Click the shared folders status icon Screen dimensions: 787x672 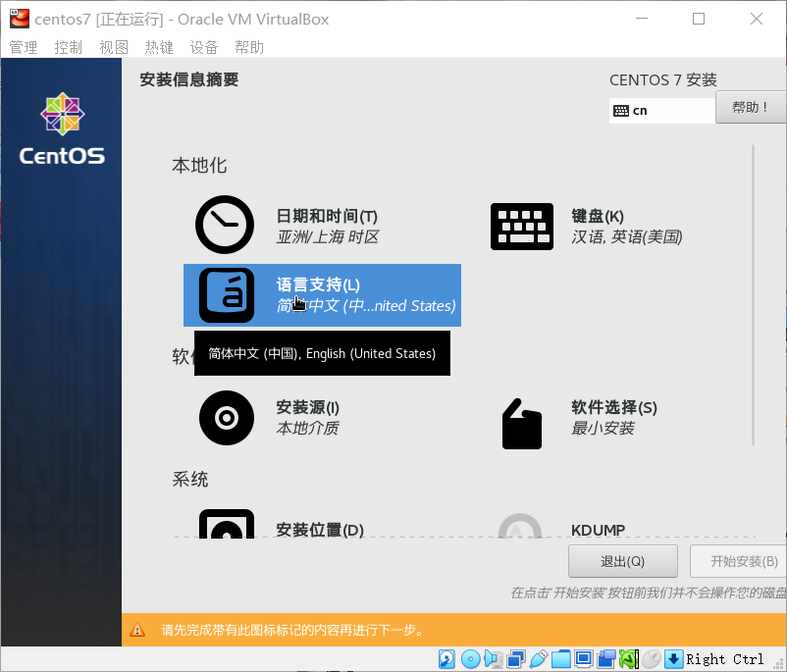pos(561,659)
